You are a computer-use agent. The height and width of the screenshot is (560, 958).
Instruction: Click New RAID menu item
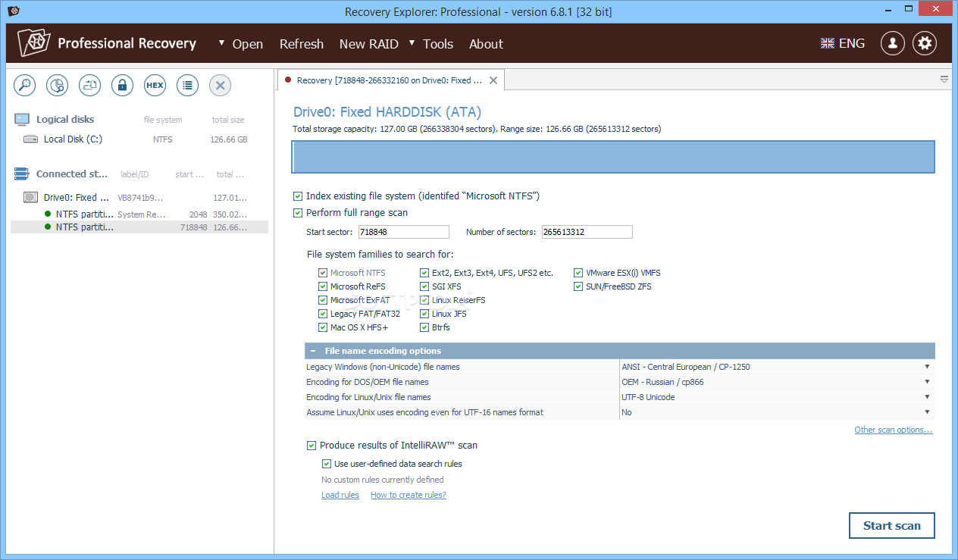[x=368, y=44]
